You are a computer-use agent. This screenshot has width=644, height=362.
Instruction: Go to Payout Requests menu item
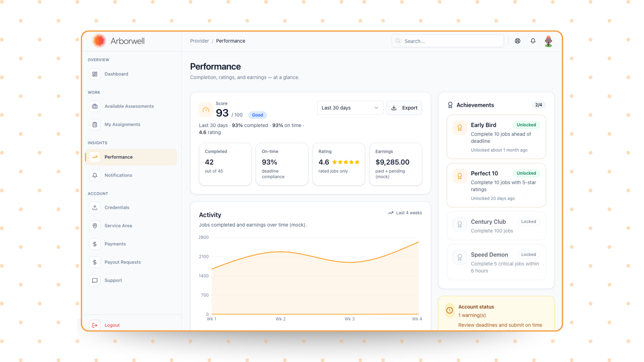(123, 262)
